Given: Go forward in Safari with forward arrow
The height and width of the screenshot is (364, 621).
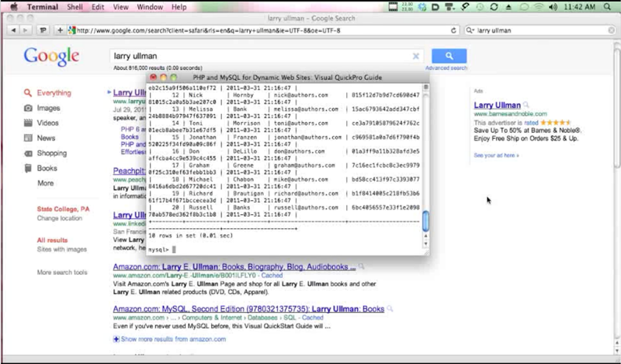Looking at the screenshot, I should (25, 30).
